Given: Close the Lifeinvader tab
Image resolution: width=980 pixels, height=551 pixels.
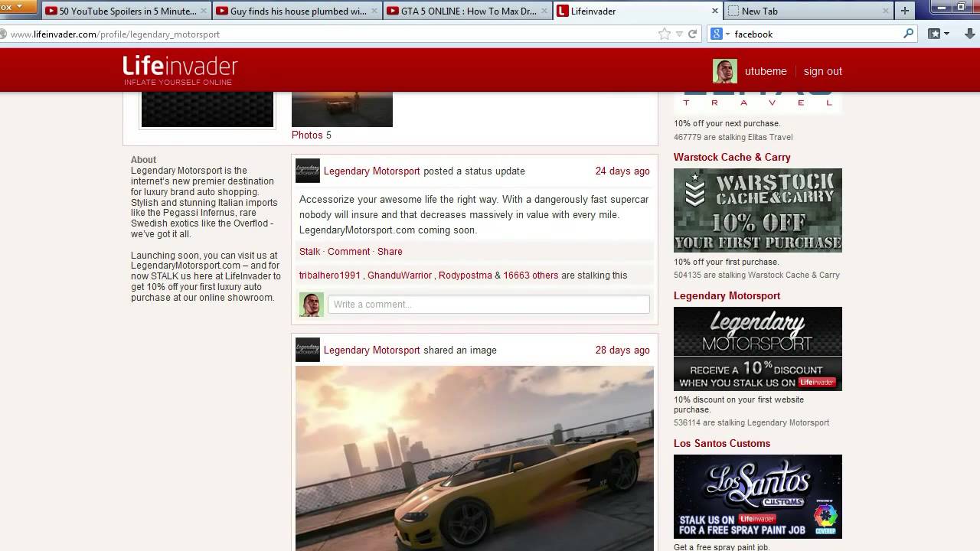Looking at the screenshot, I should pos(715,11).
